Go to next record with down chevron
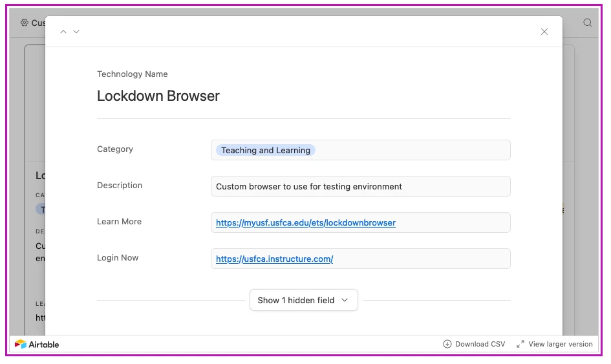 (76, 32)
